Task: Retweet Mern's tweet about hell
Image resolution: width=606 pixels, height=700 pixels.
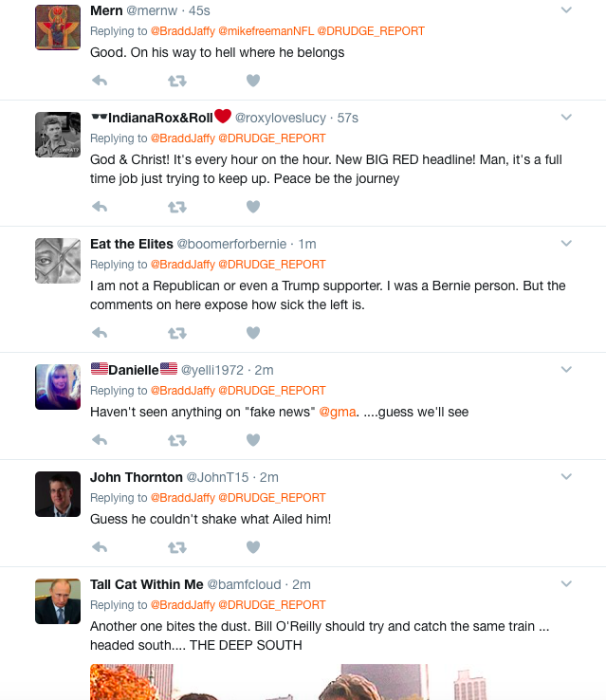Action: [x=177, y=81]
